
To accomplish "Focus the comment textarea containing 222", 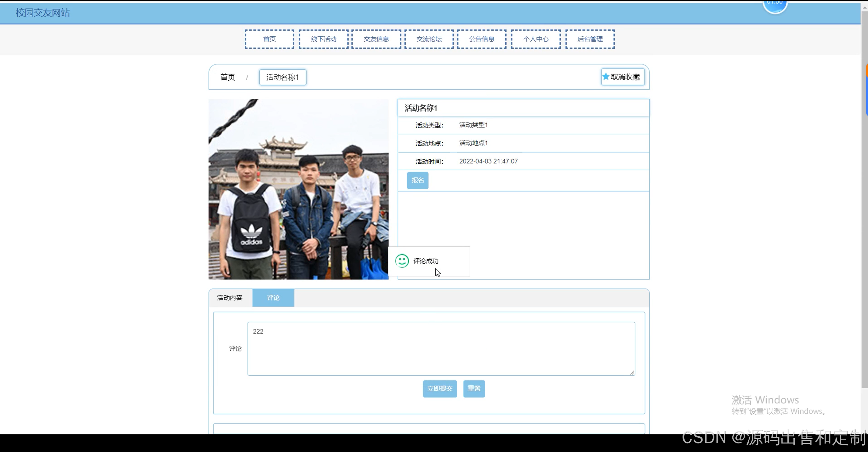I will point(441,349).
